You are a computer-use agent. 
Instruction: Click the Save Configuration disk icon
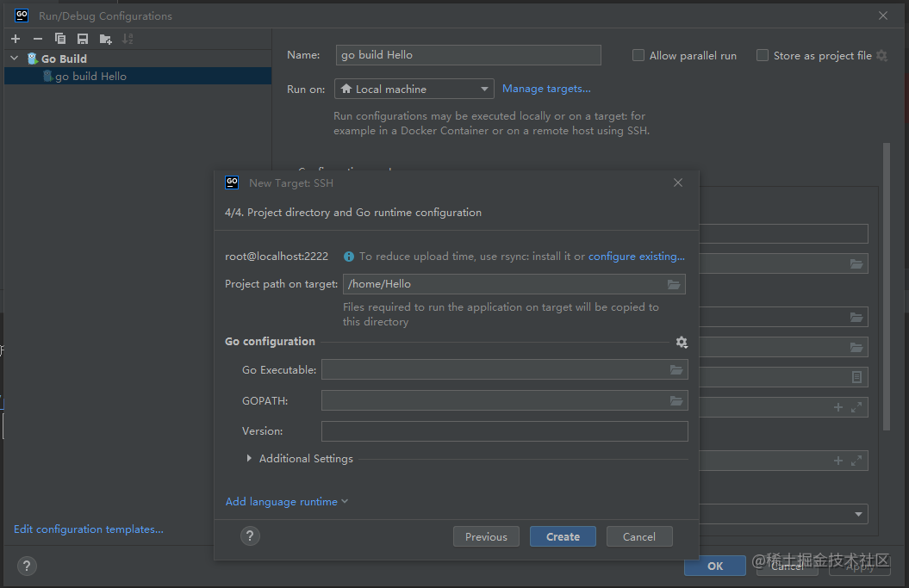[83, 39]
